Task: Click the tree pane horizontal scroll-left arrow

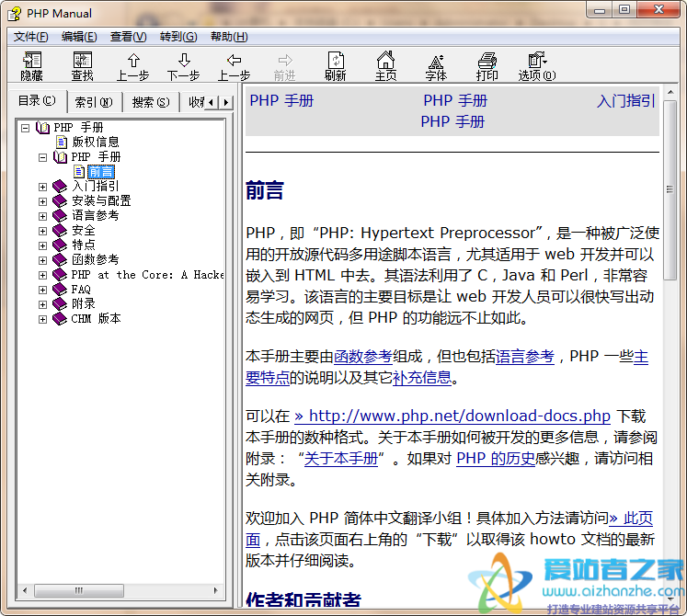Action: click(x=25, y=590)
